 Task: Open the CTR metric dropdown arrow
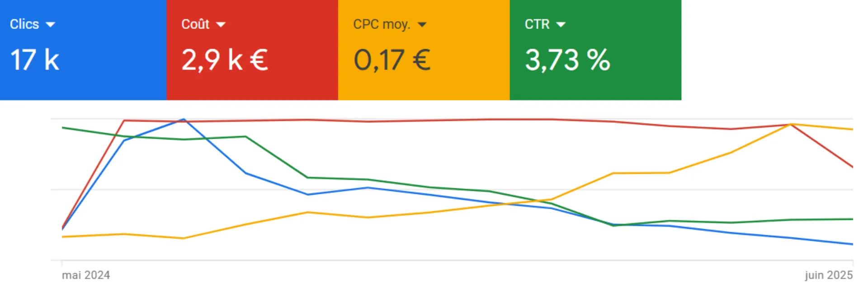[561, 24]
